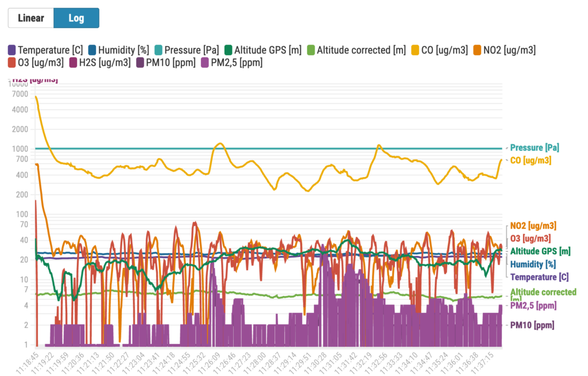
Task: Toggle PM10 [ppm] legend entry
Action: tap(142, 63)
